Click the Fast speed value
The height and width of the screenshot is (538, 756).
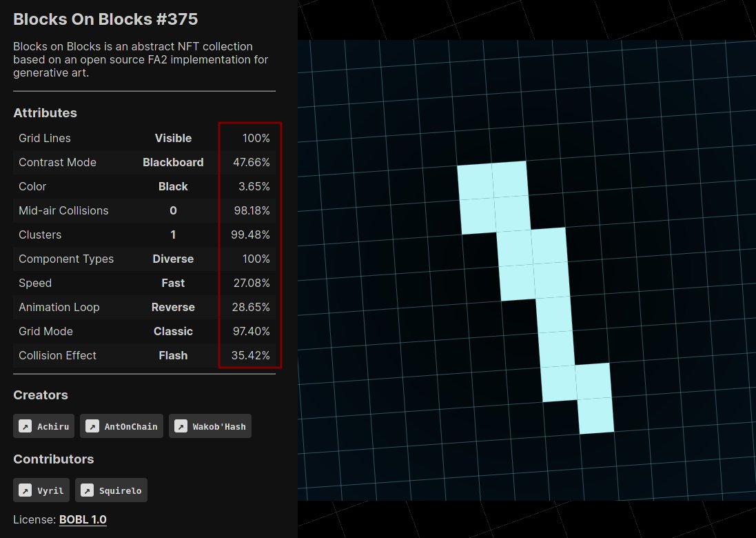coord(173,283)
